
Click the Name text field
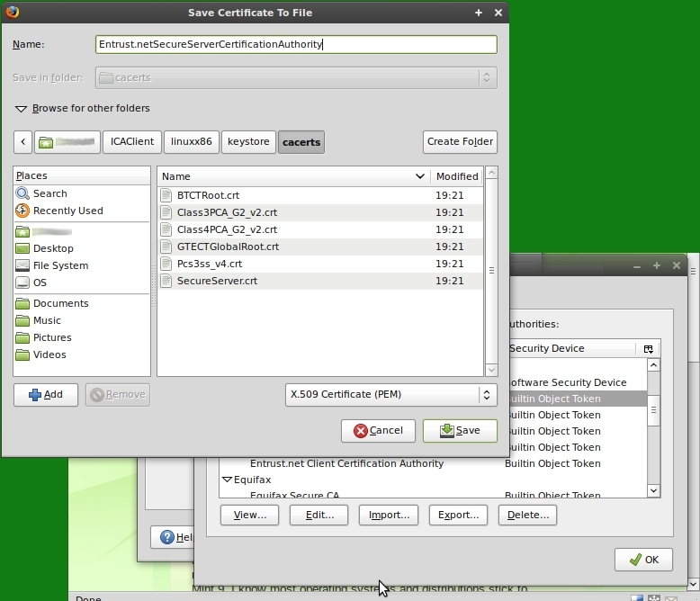pyautogui.click(x=296, y=44)
